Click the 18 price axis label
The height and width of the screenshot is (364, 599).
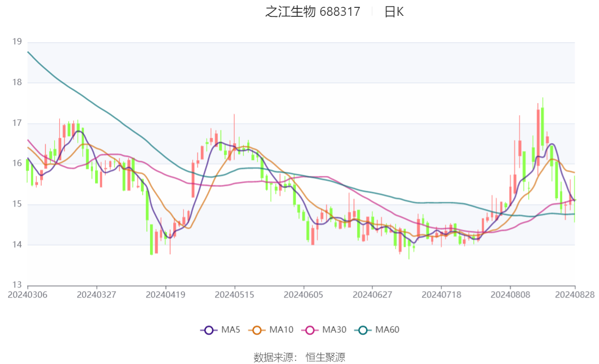click(17, 82)
